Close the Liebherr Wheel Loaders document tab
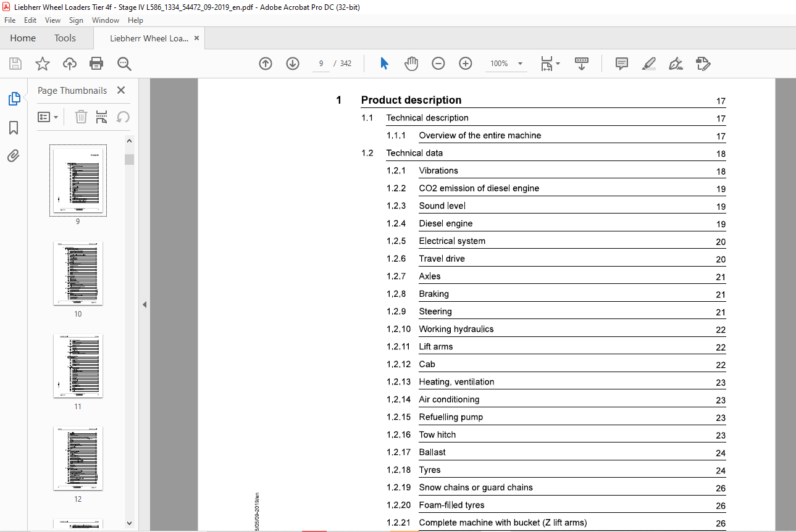The width and height of the screenshot is (796, 532). pyautogui.click(x=196, y=38)
